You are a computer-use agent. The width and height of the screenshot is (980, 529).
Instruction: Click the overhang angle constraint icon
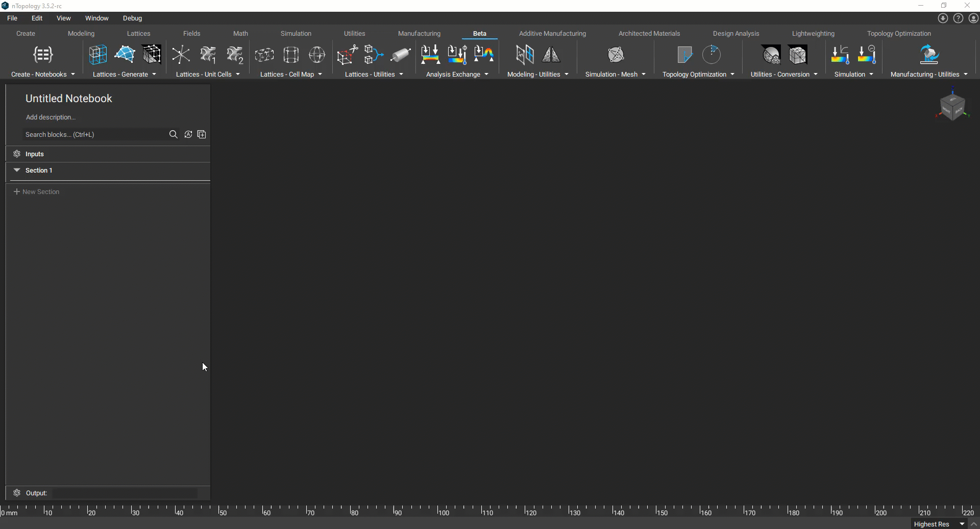[684, 55]
